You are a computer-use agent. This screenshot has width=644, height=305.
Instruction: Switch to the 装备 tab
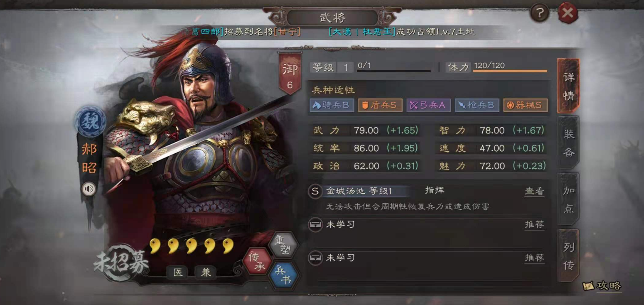coord(568,143)
